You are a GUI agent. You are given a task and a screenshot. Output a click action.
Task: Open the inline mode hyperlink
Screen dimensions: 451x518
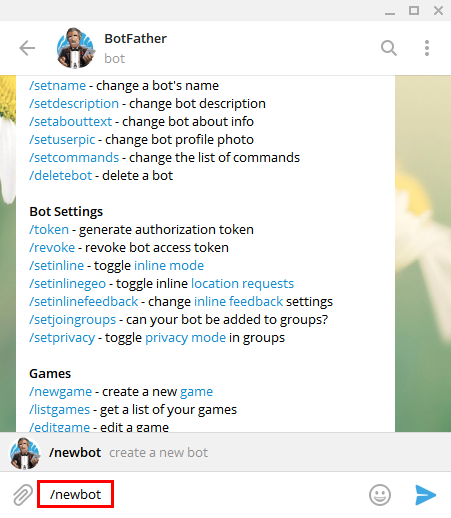[x=169, y=266]
